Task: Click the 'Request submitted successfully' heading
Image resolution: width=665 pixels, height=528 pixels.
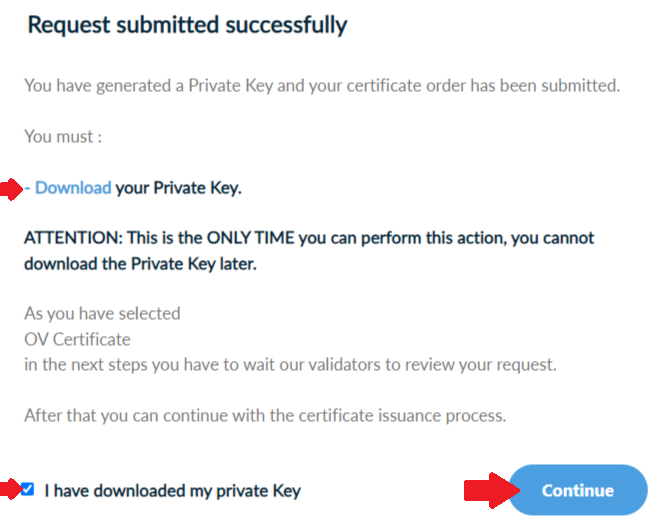Action: point(187,25)
